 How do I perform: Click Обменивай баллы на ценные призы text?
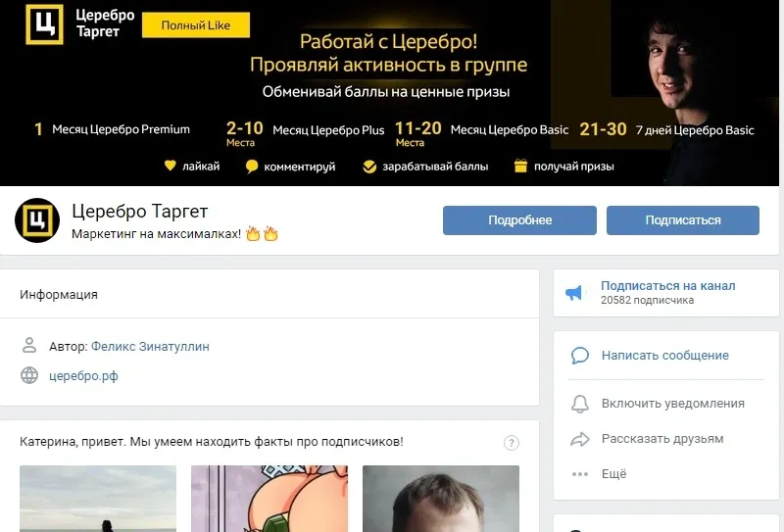386,92
